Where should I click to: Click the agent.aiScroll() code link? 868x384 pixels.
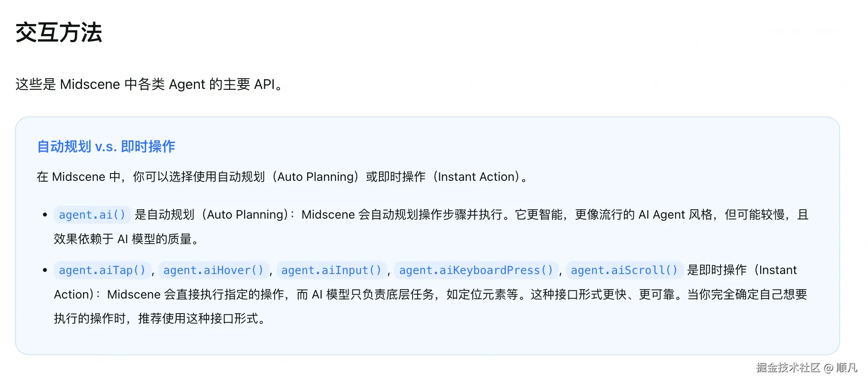point(624,270)
